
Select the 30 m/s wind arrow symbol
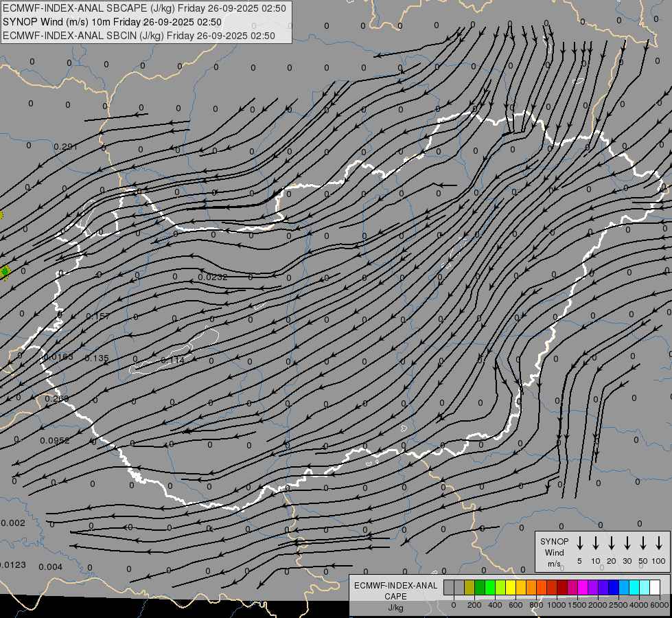point(627,543)
